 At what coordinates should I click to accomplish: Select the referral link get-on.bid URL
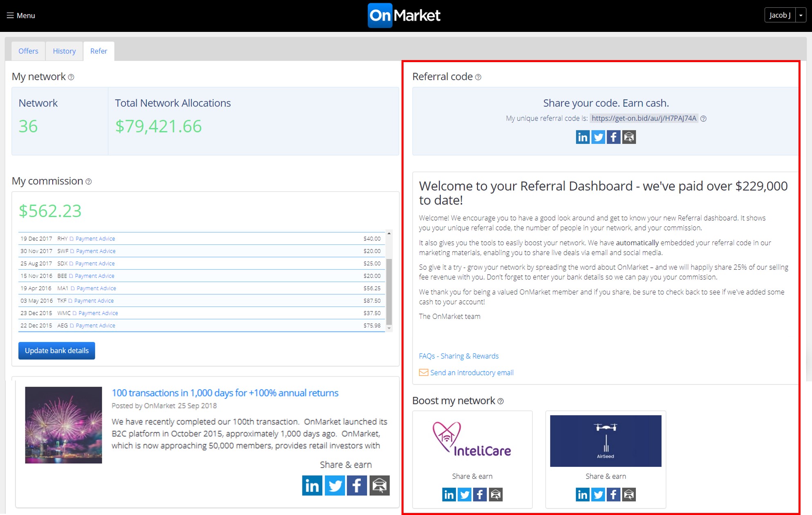click(x=644, y=118)
